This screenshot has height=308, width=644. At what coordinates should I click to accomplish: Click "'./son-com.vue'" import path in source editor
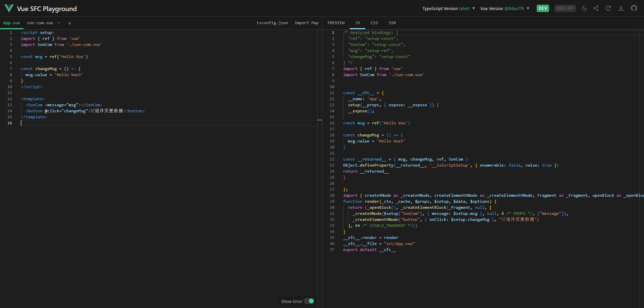(84, 45)
